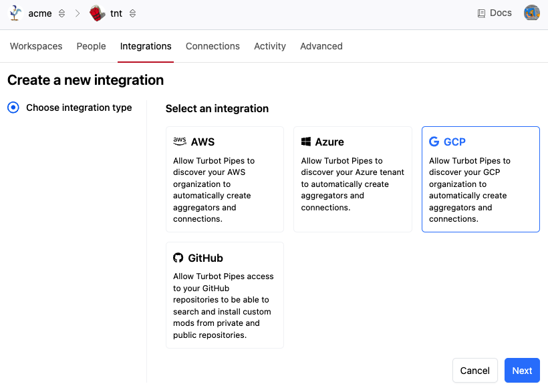Viewport: 548px width, 392px height.
Task: Switch to the Workspaces tab
Action: tap(36, 46)
